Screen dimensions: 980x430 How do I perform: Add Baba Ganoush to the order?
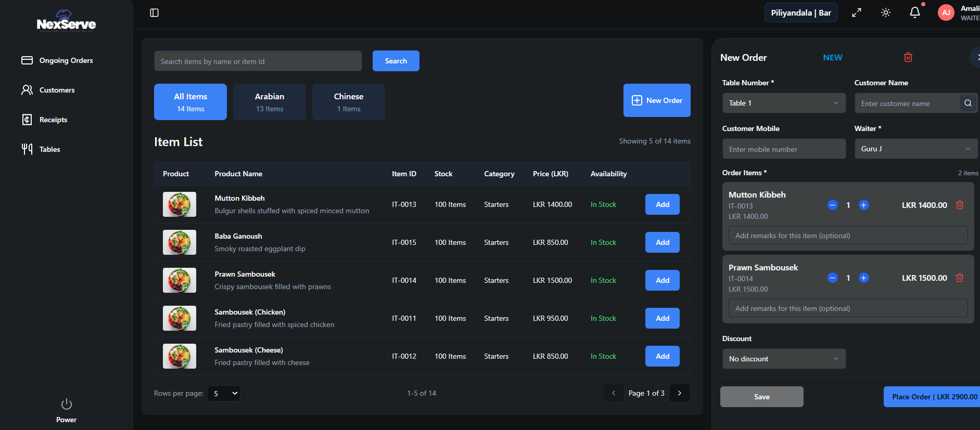662,242
